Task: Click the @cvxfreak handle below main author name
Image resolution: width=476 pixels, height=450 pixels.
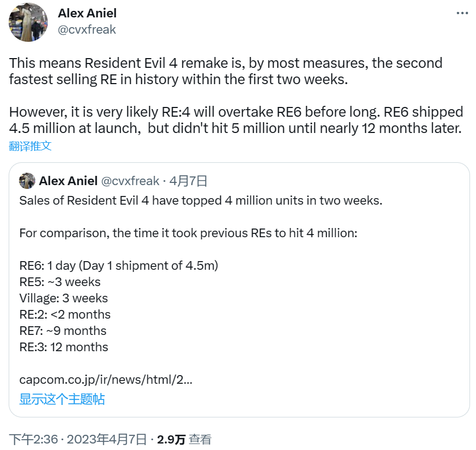Action: (x=87, y=29)
